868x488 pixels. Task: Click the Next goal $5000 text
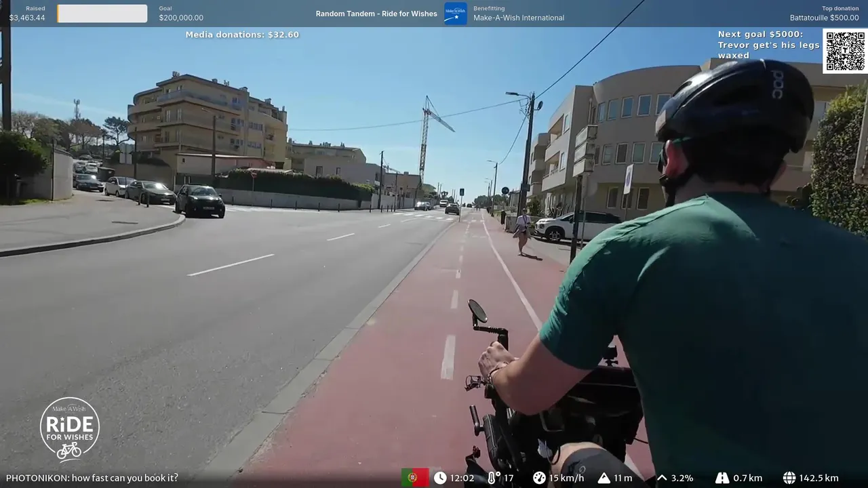pos(760,35)
